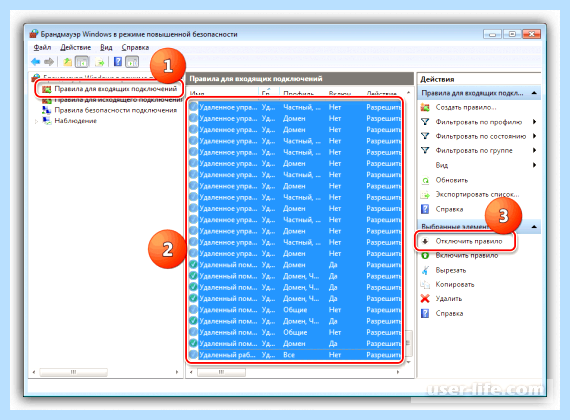Minimize the Брандмауэр Windows window
The width and height of the screenshot is (570, 420).
point(493,34)
